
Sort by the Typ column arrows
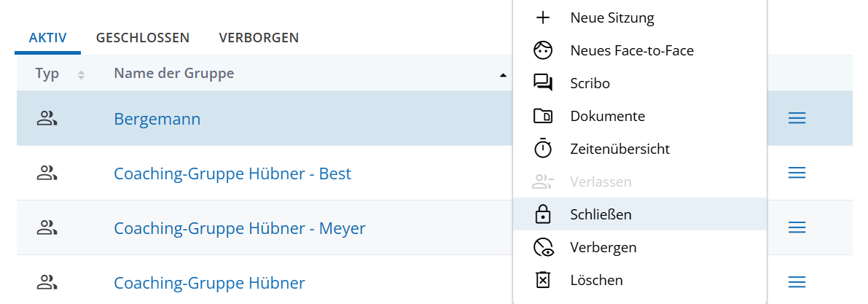[x=81, y=74]
